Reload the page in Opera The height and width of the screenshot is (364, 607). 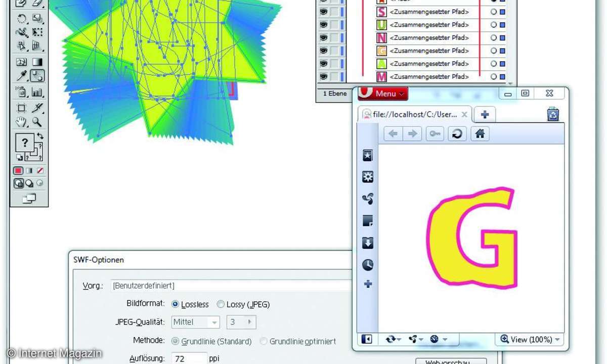(457, 134)
